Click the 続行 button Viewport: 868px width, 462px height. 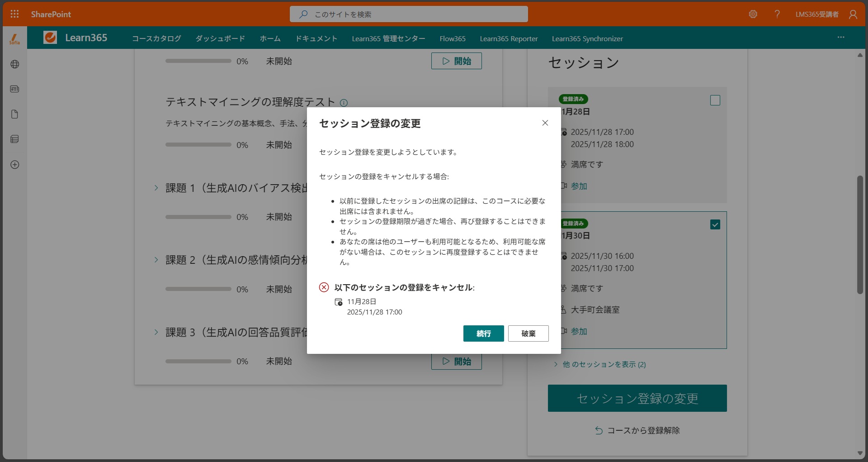tap(483, 333)
